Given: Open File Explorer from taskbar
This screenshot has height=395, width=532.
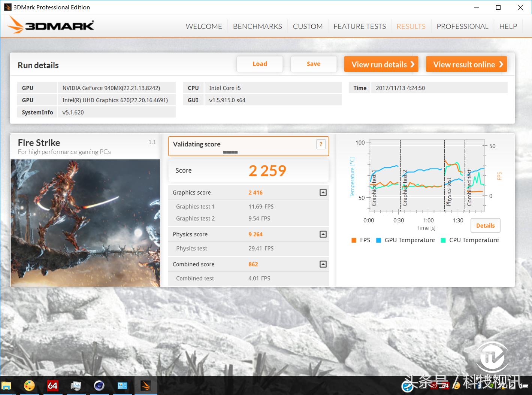Looking at the screenshot, I should click(6, 386).
